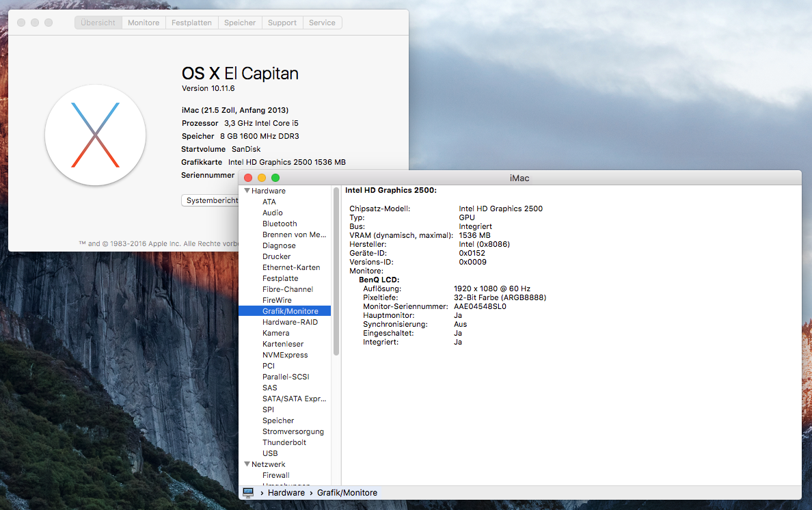Select Thunderbolt in the sidebar list
The width and height of the screenshot is (812, 510).
point(284,442)
